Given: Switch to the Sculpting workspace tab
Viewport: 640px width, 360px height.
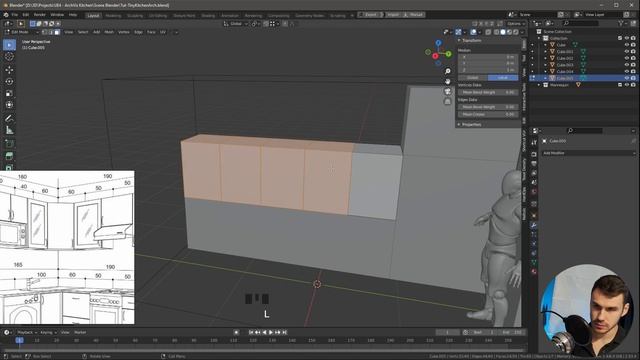Looking at the screenshot, I should coord(135,16).
